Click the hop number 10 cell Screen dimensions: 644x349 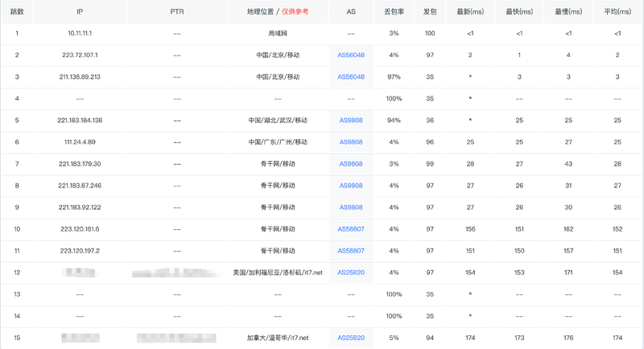point(17,229)
